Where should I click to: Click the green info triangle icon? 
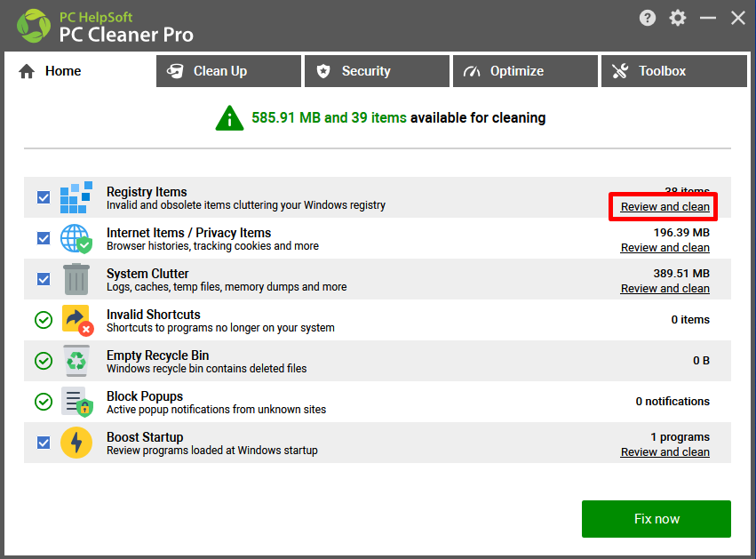(229, 118)
